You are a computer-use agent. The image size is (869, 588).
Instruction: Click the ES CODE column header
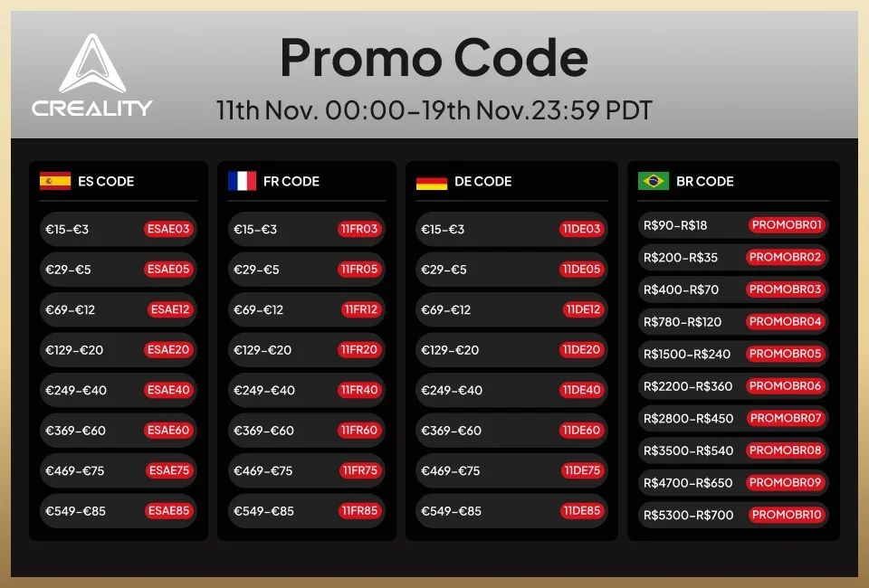coord(106,181)
